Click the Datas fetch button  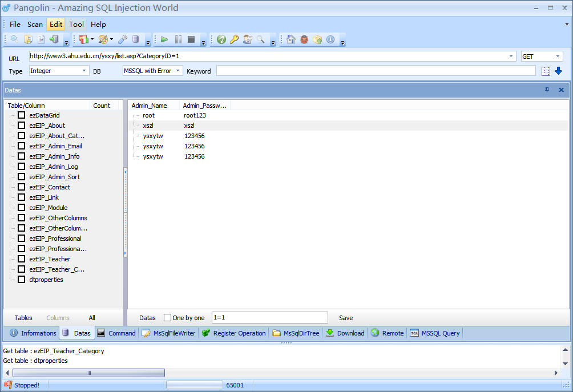[147, 318]
